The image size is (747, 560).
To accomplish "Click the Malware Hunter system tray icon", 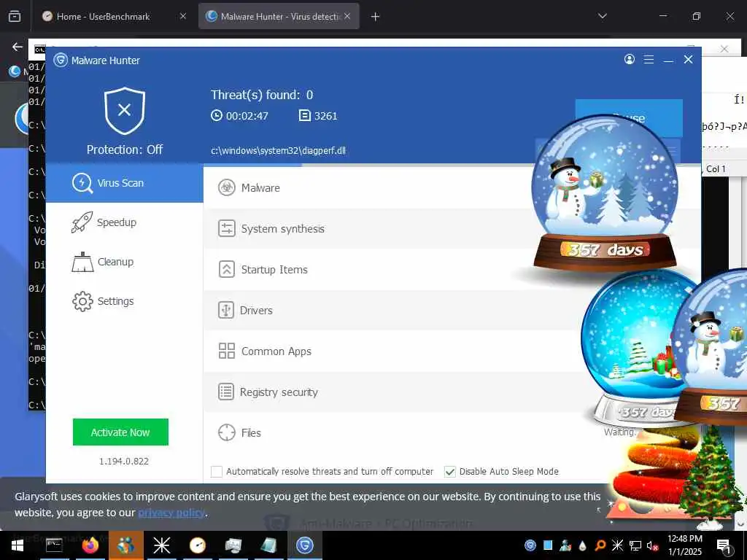I will [x=530, y=545].
